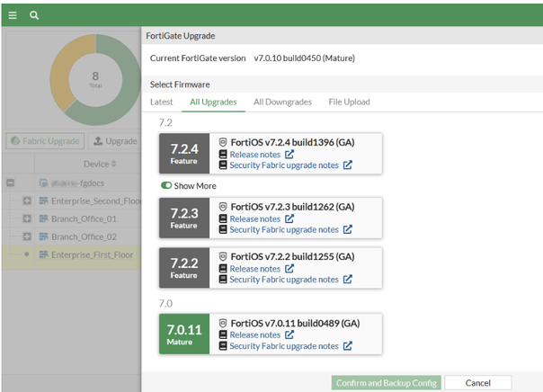The width and height of the screenshot is (543, 392).
Task: Click external-link icon beside v7.0.11 Fabric upgrade notes
Action: pos(348,345)
